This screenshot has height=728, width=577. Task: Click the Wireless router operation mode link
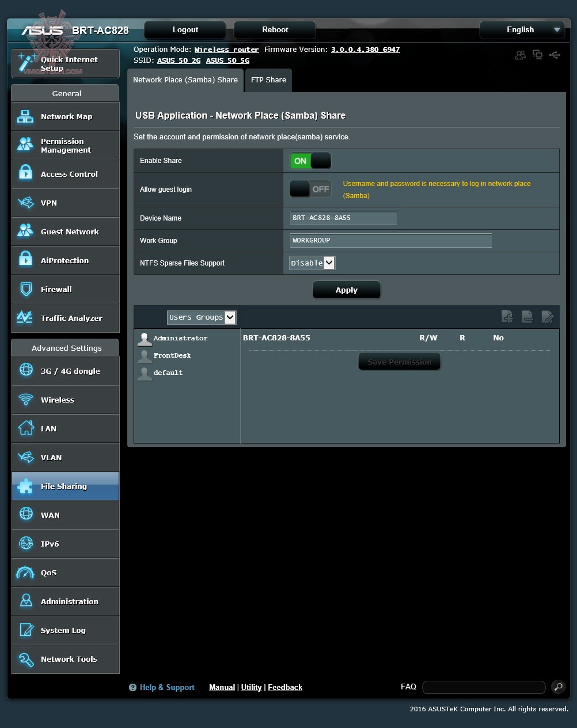[226, 50]
